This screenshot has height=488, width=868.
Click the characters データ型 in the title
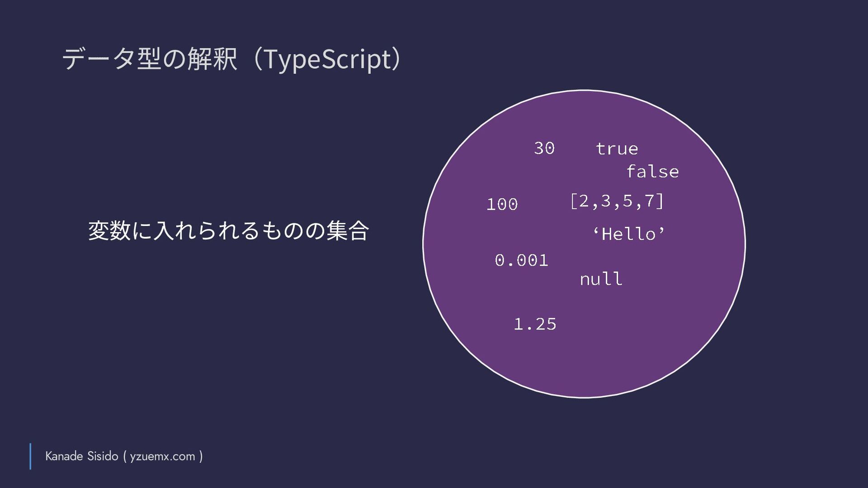[x=112, y=59]
